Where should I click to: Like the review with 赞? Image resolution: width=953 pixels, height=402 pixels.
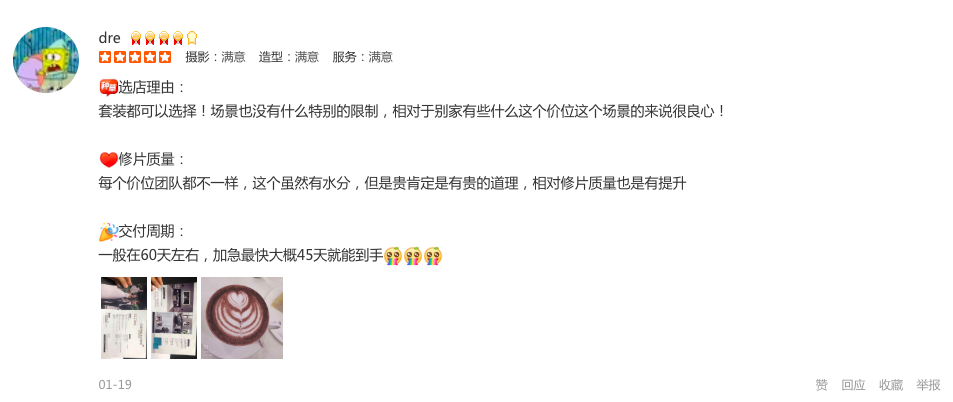pos(822,385)
